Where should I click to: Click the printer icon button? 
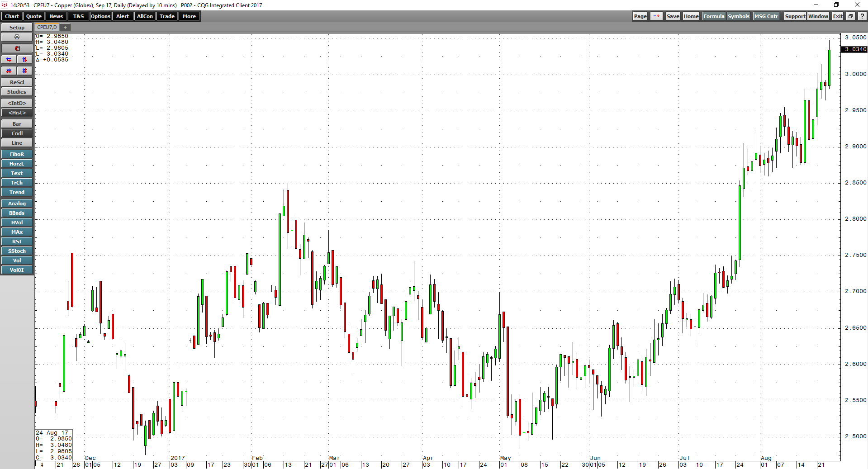[x=17, y=37]
